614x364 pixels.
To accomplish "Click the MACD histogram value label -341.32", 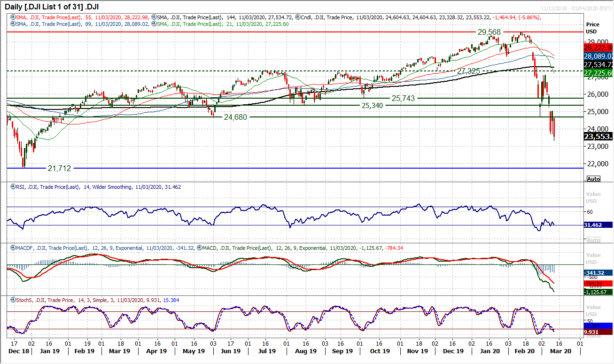I will pos(598,272).
